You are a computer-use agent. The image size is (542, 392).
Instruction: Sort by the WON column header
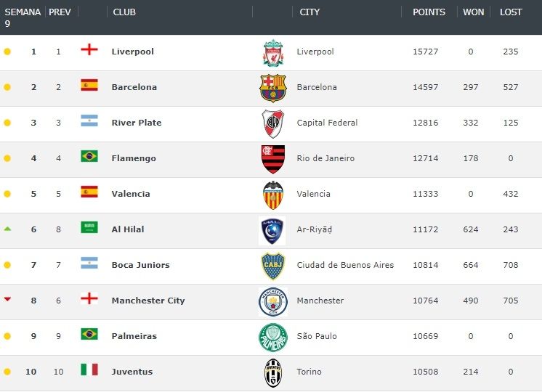point(474,12)
